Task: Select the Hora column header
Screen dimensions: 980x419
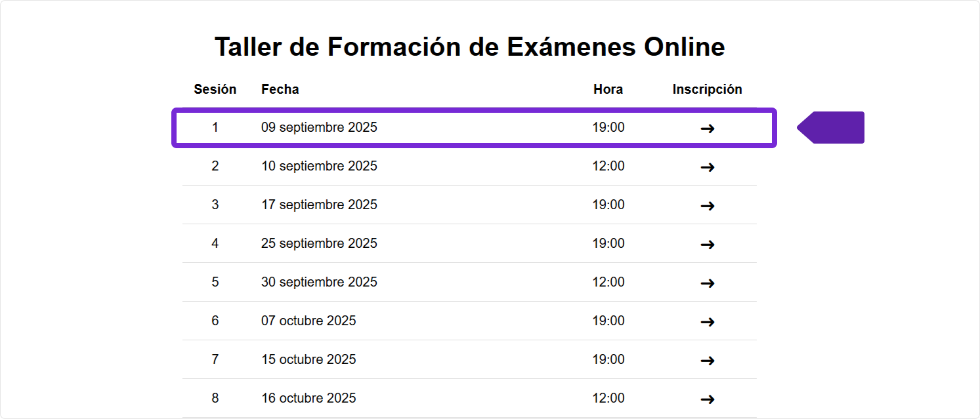Action: pos(608,89)
